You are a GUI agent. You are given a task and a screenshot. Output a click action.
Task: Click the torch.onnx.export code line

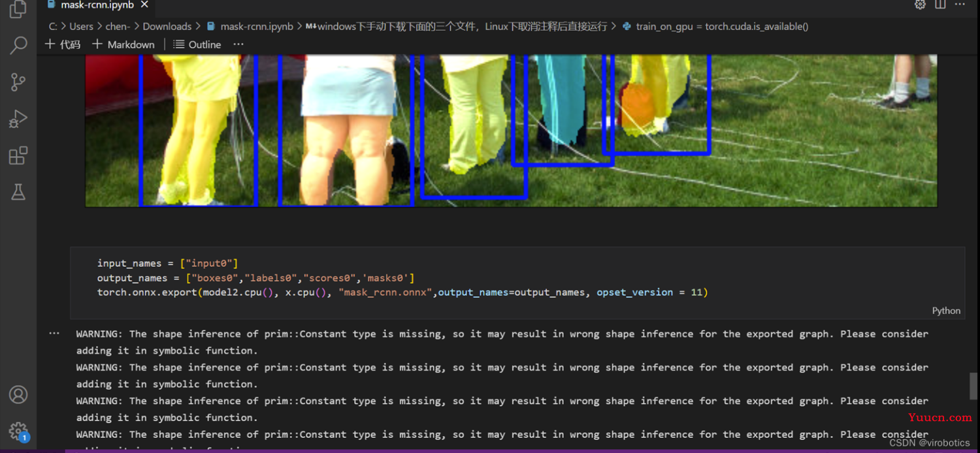[402, 292]
